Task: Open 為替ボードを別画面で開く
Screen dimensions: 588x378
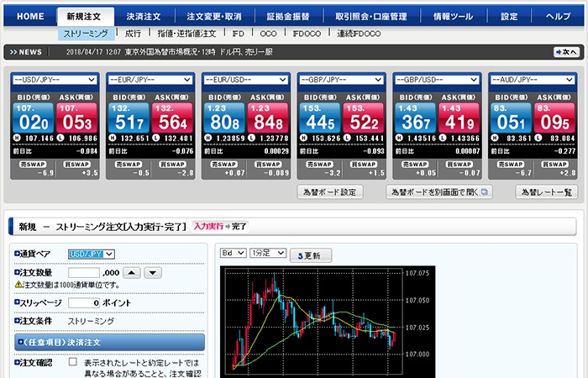Action: pos(439,192)
